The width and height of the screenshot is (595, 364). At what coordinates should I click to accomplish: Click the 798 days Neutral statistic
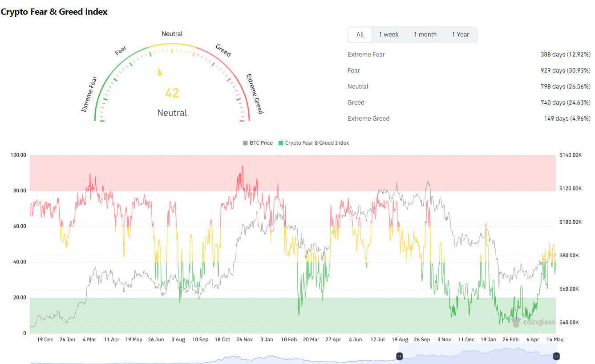coord(565,86)
